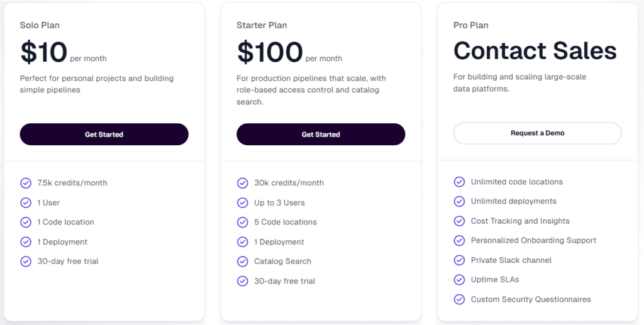Click check icon beside Catalog Search
This screenshot has height=325, width=644.
coord(242,261)
